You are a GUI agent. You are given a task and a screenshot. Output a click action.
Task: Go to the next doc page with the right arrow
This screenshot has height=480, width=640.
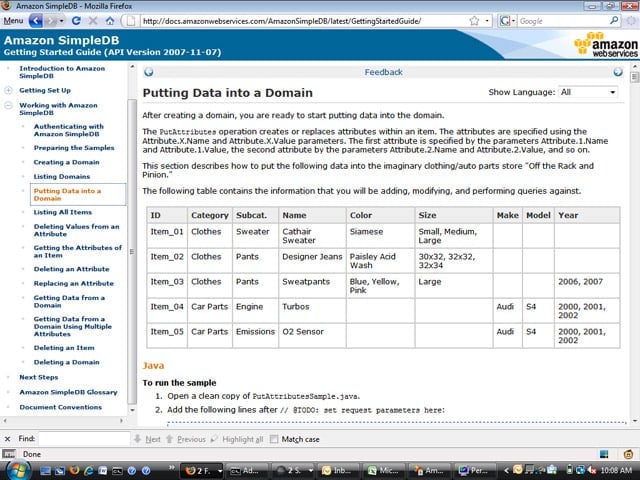click(618, 72)
